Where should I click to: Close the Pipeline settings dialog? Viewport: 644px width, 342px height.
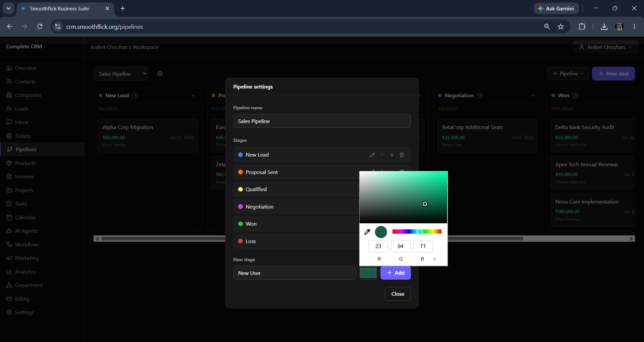coord(398,294)
